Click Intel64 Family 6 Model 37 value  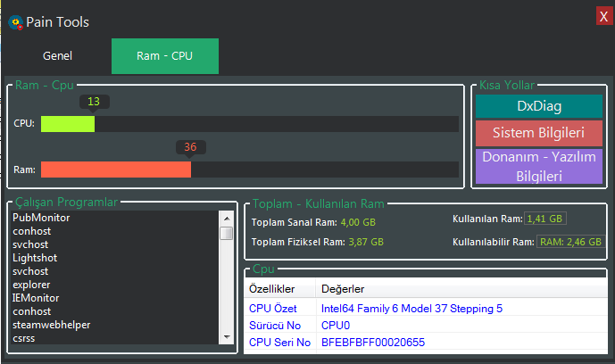pyautogui.click(x=411, y=309)
